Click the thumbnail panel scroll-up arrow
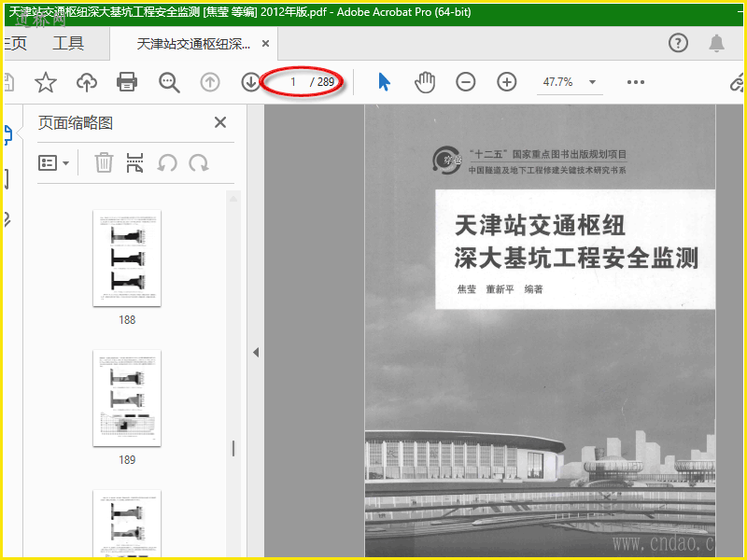The width and height of the screenshot is (747, 560). click(x=233, y=199)
